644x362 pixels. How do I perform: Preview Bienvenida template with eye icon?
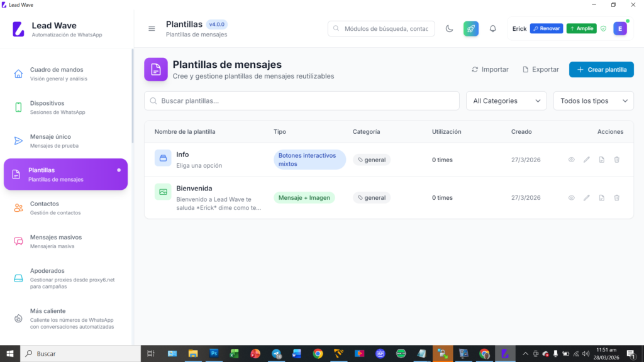click(x=572, y=197)
